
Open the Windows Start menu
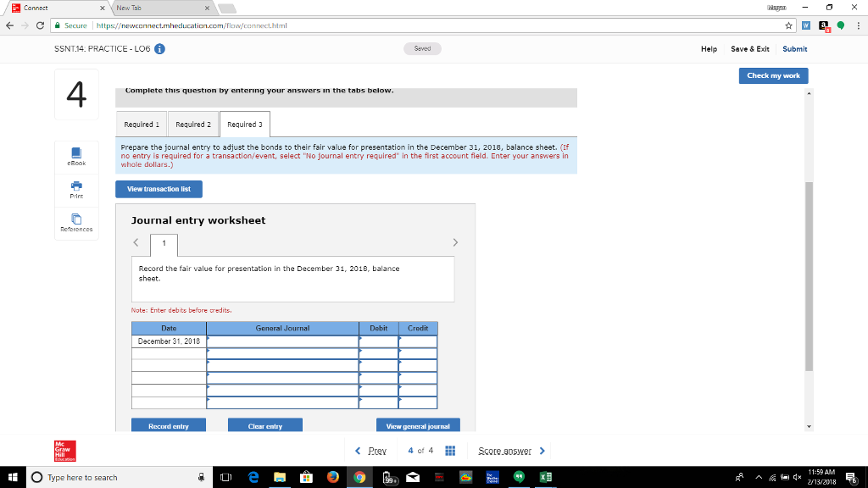click(13, 477)
